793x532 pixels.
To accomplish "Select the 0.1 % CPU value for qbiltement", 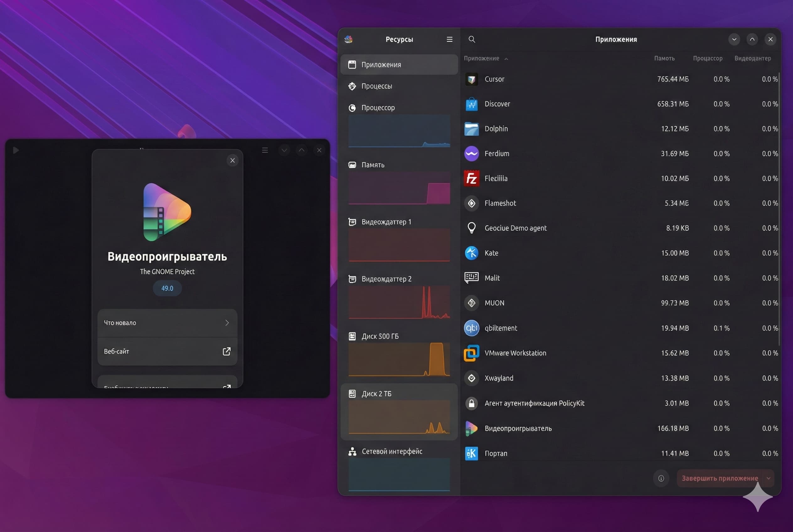I will pos(721,328).
